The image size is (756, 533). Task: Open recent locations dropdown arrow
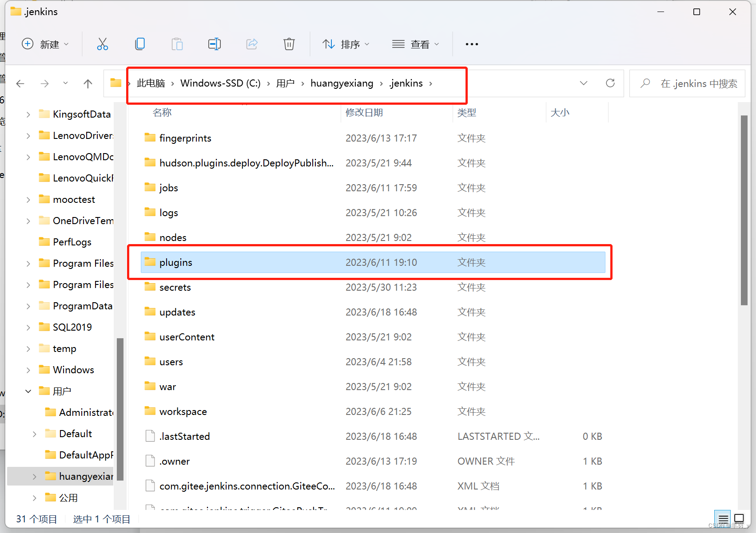coord(66,83)
